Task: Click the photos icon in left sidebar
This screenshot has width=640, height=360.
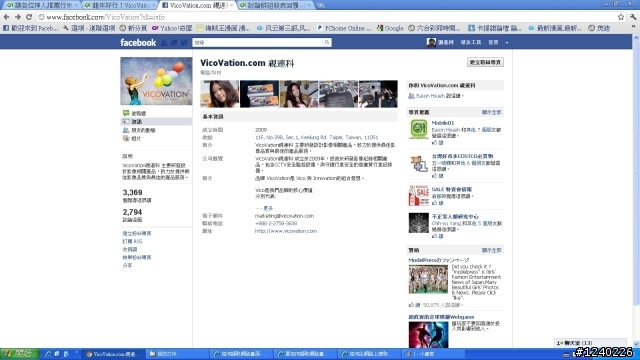Action: (126, 138)
